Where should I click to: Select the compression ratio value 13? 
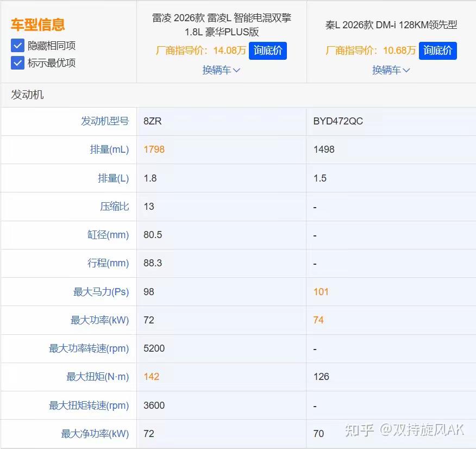[149, 207]
